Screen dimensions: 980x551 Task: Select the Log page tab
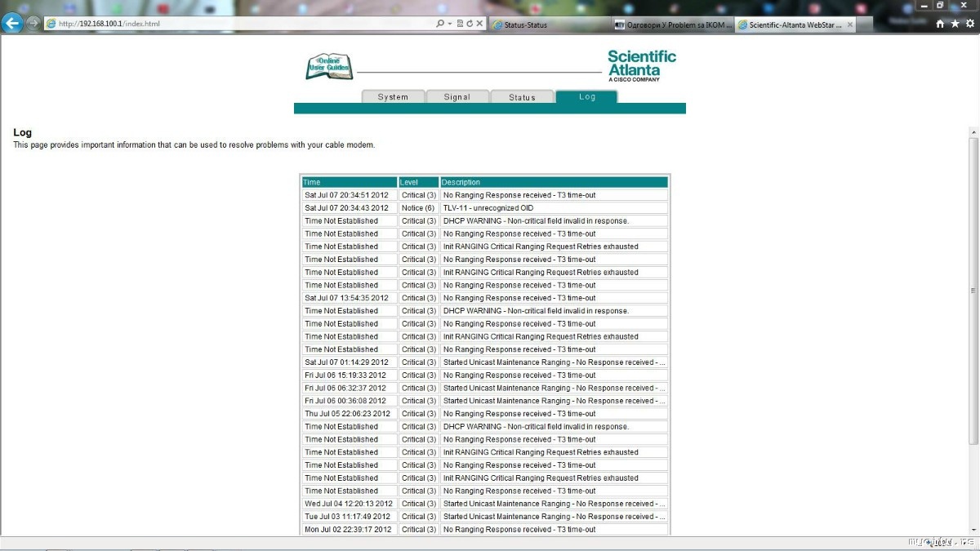[x=586, y=96]
